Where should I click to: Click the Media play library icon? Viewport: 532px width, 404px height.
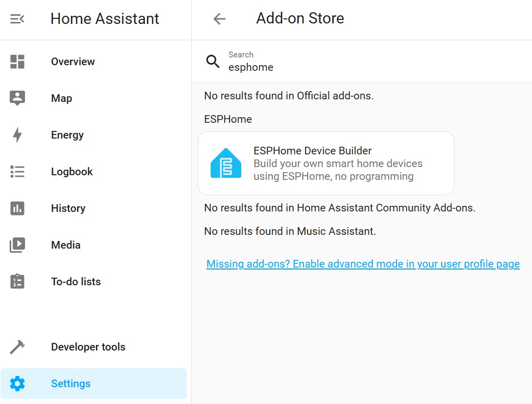(17, 245)
